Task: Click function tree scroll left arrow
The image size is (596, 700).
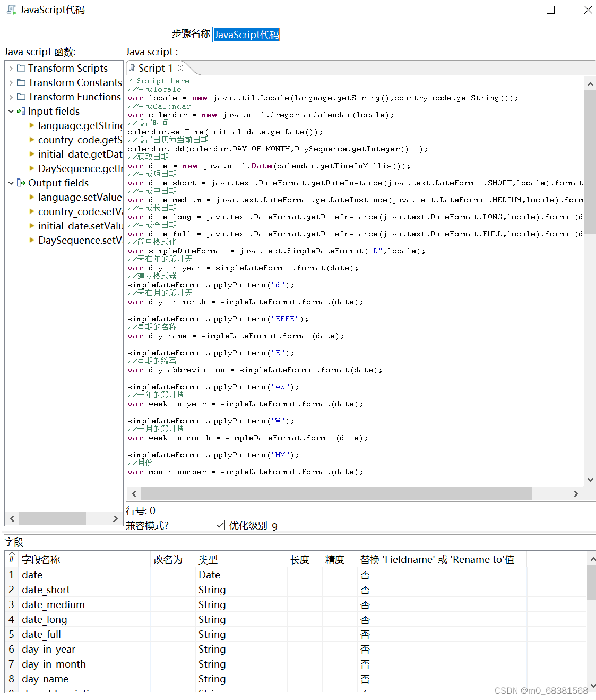Action: [x=12, y=518]
